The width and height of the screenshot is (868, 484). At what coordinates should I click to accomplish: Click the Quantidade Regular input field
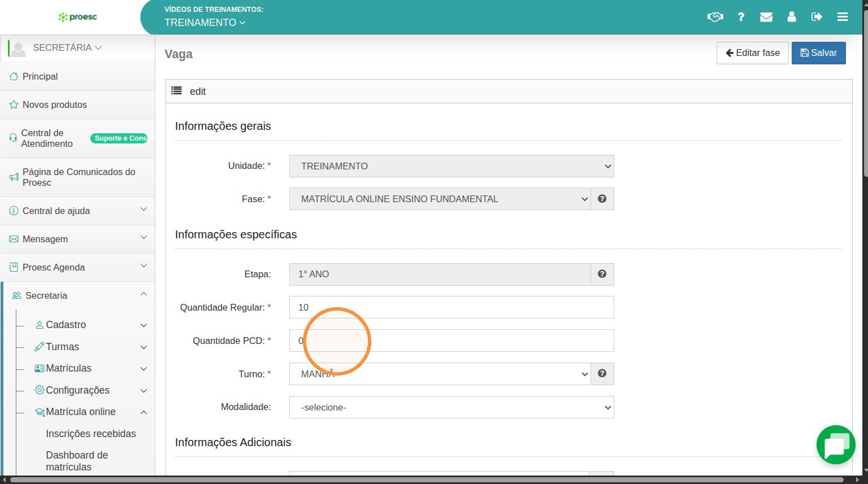click(452, 307)
